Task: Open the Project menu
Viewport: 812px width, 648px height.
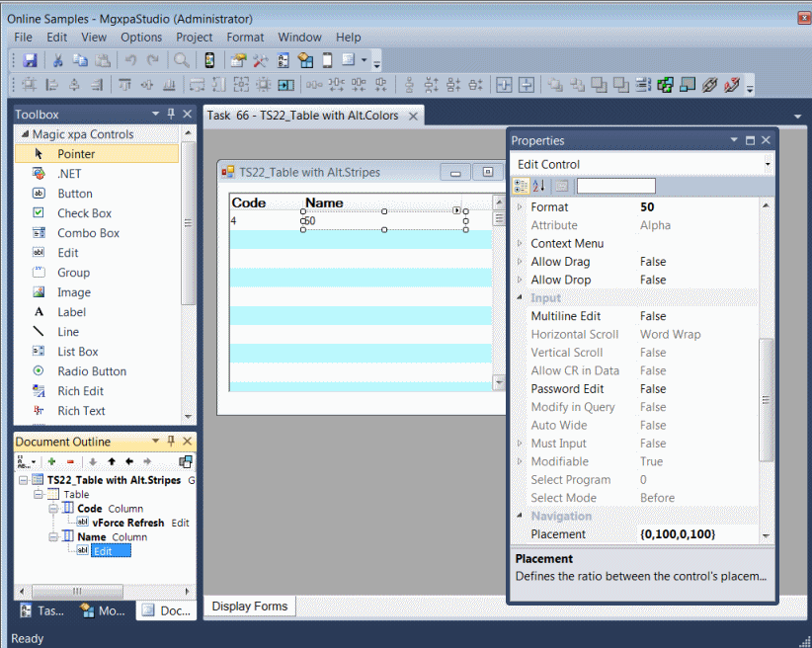Action: [194, 38]
